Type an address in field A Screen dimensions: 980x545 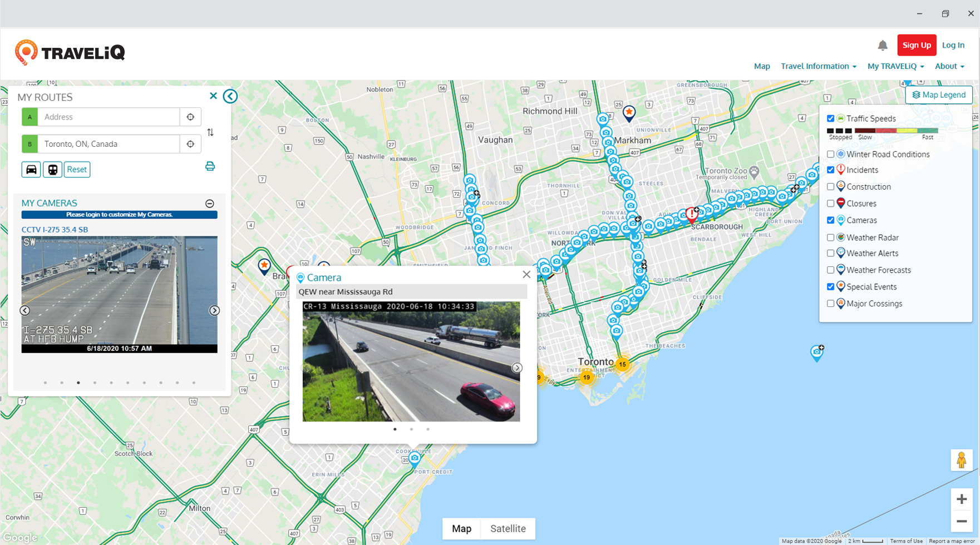(x=109, y=117)
